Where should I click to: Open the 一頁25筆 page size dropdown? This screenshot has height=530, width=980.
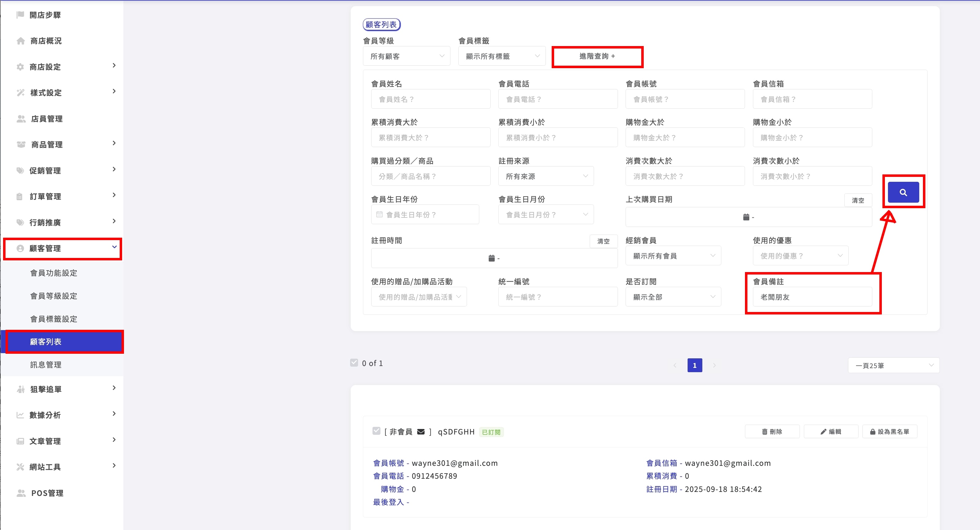894,365
